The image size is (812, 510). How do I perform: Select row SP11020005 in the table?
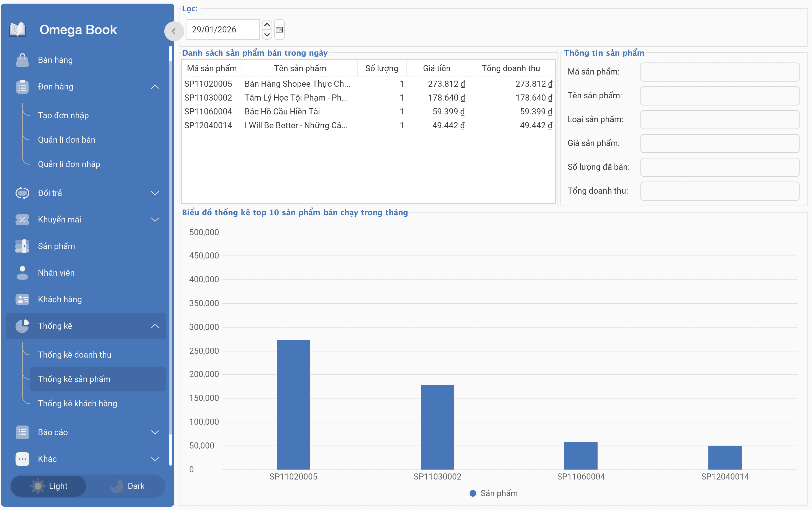(x=368, y=84)
